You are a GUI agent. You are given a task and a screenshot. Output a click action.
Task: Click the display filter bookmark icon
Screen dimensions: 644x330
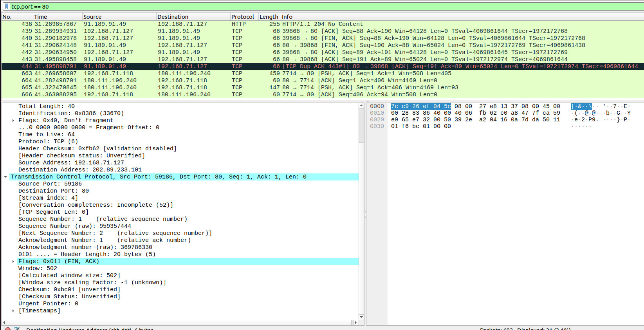pos(6,6)
